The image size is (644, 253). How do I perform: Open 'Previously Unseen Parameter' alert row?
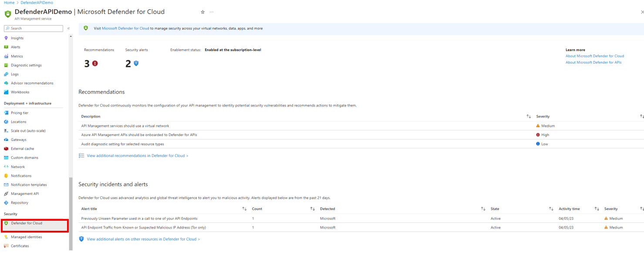click(x=361, y=219)
